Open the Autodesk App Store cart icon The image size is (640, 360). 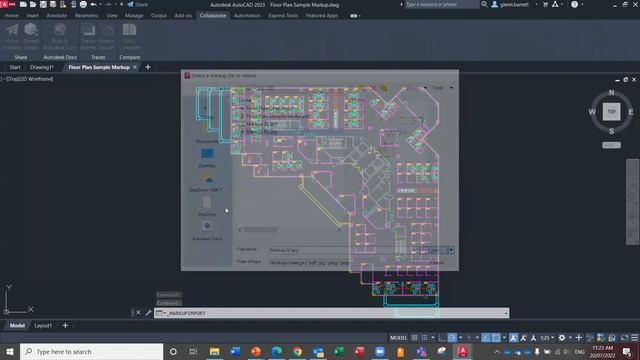click(x=545, y=4)
